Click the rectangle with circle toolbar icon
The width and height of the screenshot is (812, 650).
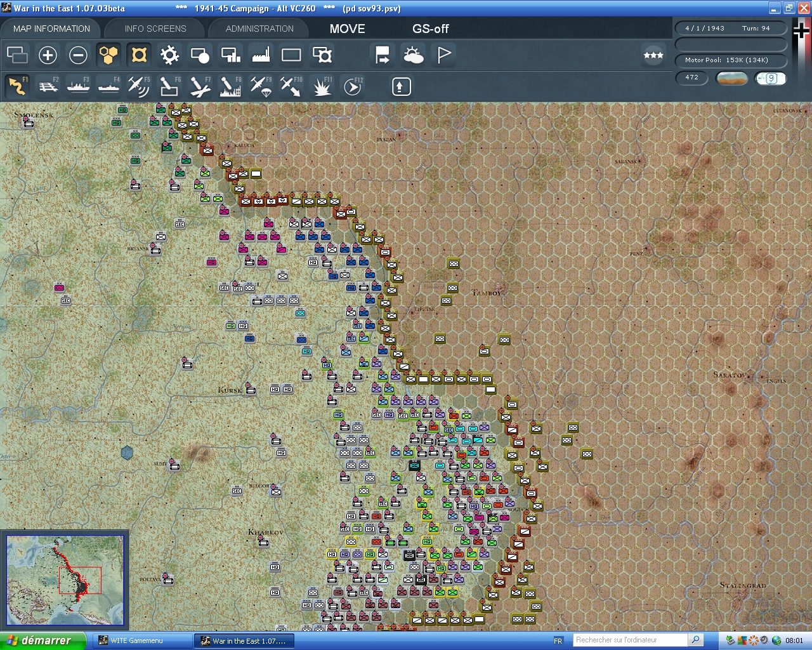tap(200, 55)
